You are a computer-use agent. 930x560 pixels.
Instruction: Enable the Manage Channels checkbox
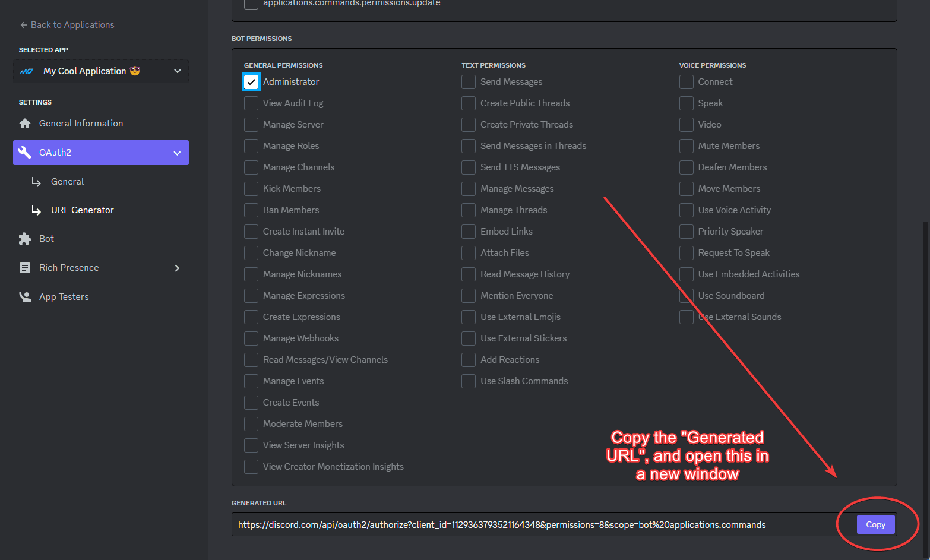pyautogui.click(x=251, y=167)
